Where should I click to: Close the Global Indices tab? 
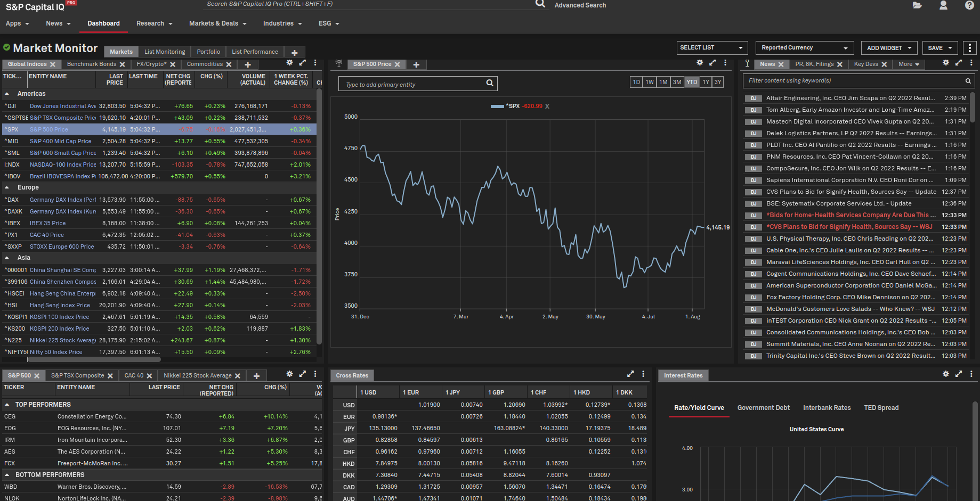tap(53, 64)
